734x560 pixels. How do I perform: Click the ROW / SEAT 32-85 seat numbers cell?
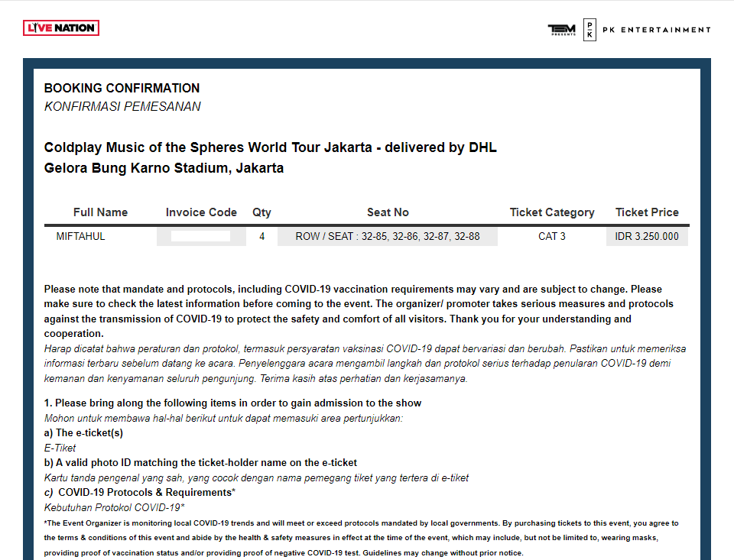click(388, 236)
